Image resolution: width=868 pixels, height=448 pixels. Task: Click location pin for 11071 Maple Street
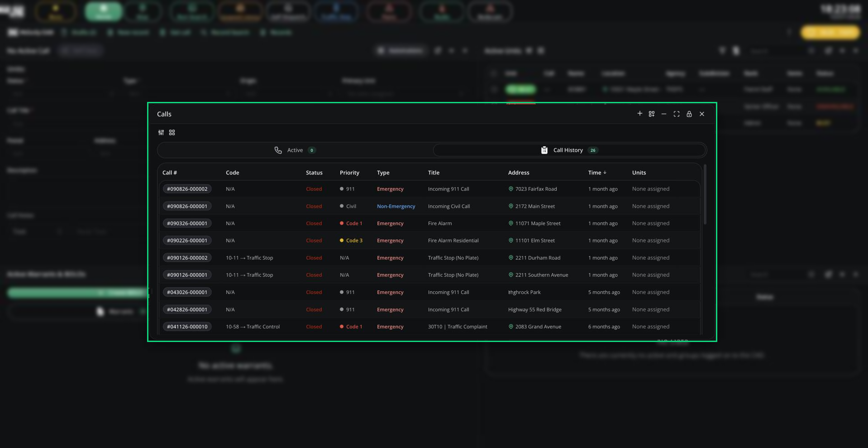click(511, 223)
